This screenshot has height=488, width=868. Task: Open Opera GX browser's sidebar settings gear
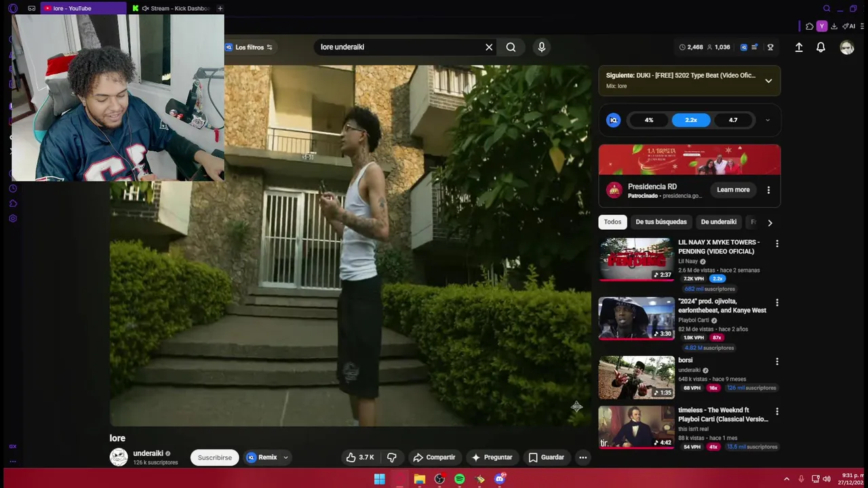(13, 218)
